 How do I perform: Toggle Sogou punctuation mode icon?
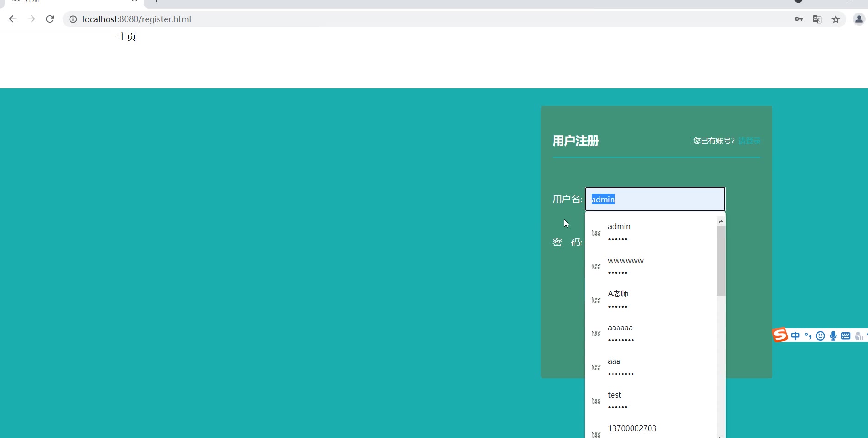(808, 335)
